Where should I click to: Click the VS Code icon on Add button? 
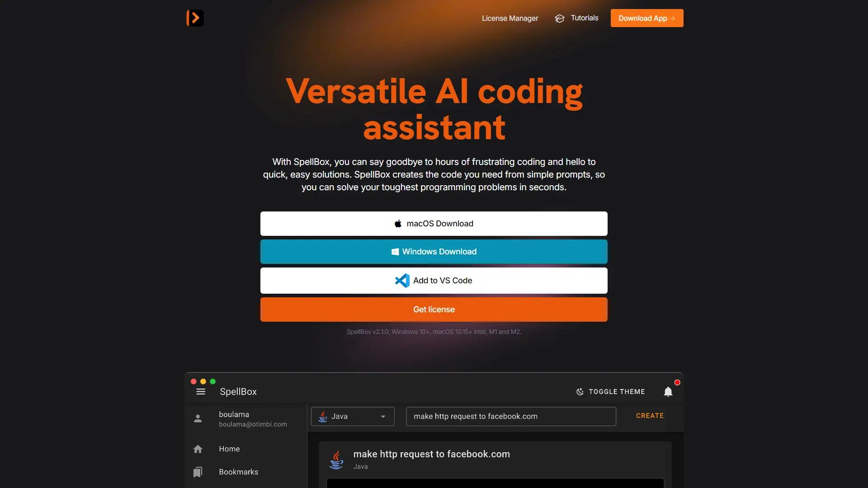401,280
